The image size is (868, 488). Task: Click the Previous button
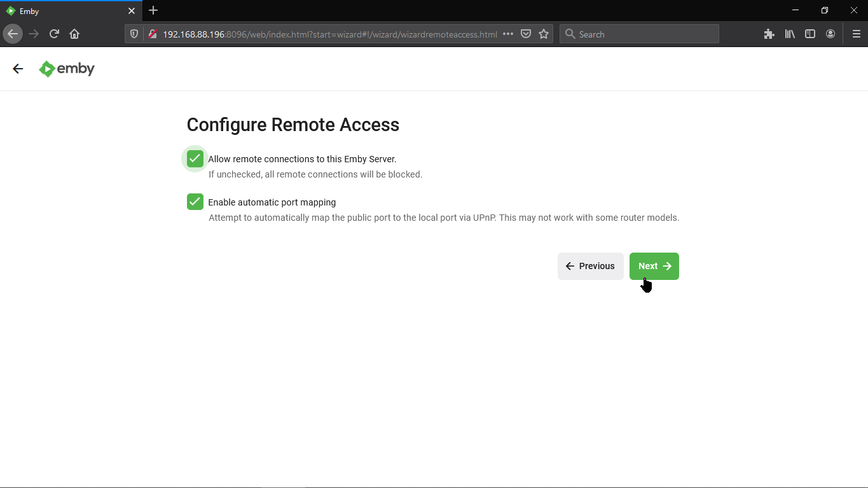(591, 266)
